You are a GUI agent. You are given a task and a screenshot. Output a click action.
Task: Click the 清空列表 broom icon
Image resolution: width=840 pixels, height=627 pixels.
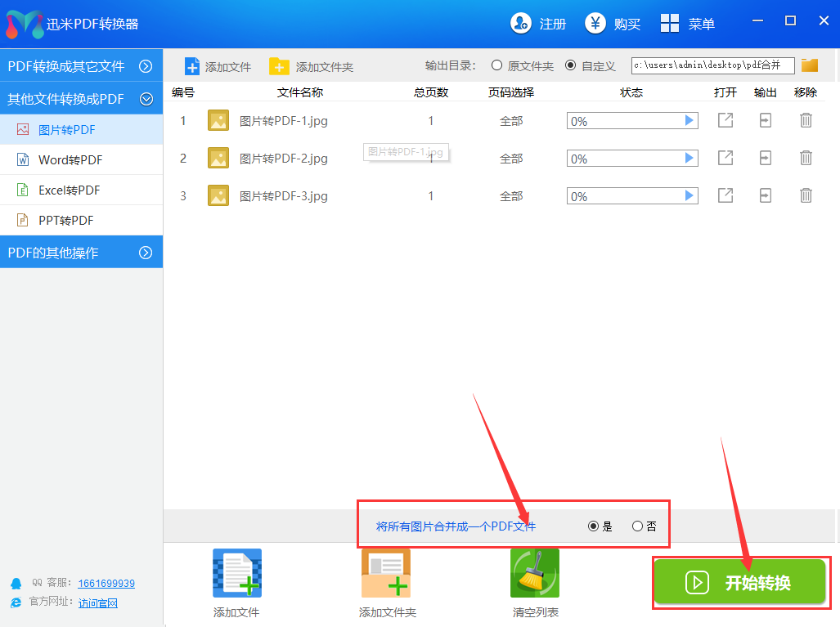[x=535, y=573]
